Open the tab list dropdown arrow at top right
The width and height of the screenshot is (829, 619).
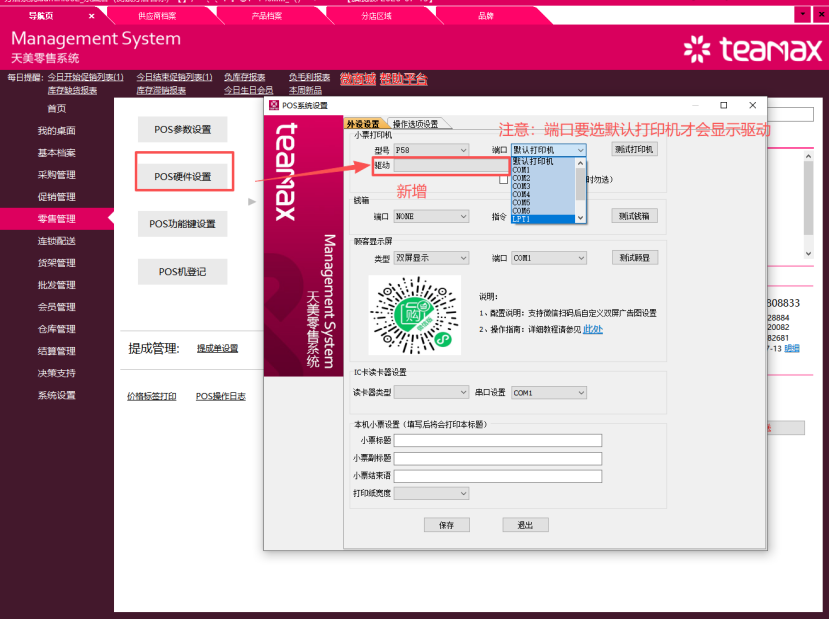click(x=803, y=14)
